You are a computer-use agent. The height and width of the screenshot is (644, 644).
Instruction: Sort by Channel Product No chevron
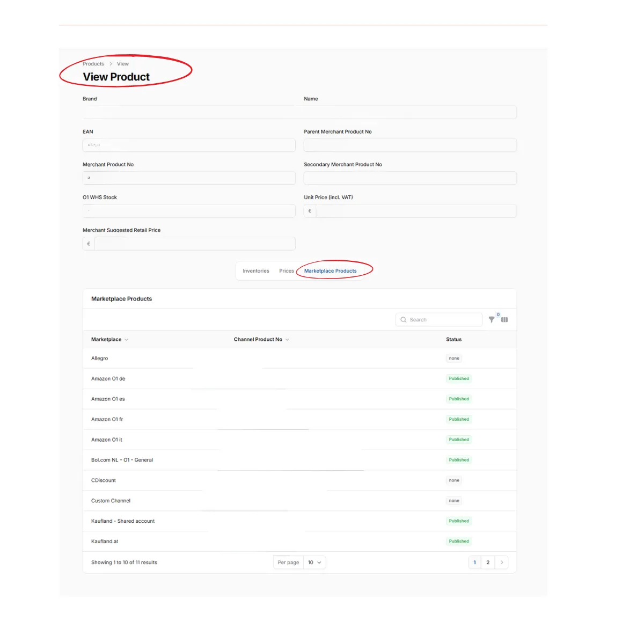point(287,340)
